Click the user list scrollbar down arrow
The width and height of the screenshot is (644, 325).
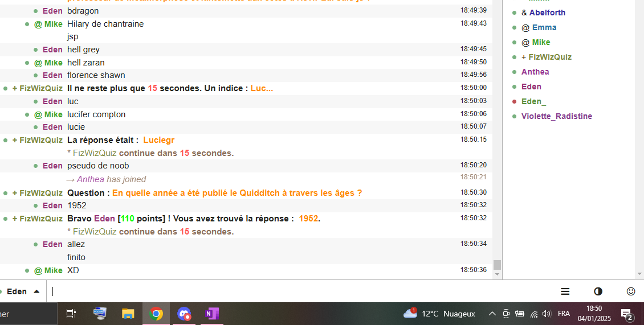[639, 274]
